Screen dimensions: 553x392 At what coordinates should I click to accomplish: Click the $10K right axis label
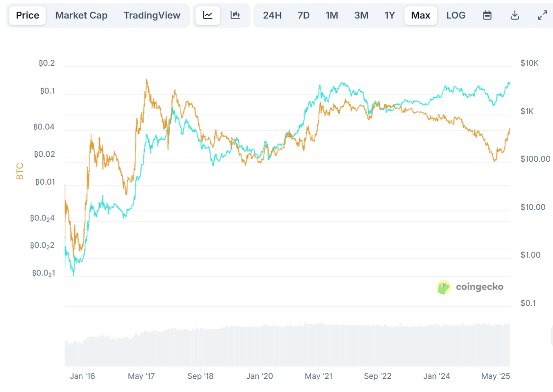(529, 63)
